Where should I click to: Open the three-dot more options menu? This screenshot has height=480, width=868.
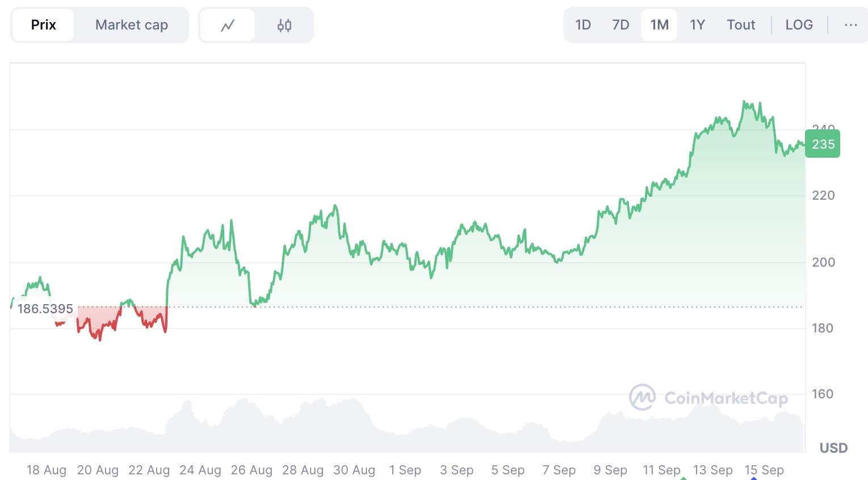(850, 25)
